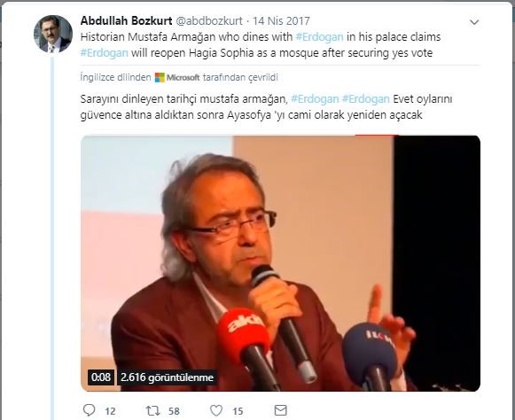Click the like count 15
Viewport: 515px width, 420px height.
238,411
